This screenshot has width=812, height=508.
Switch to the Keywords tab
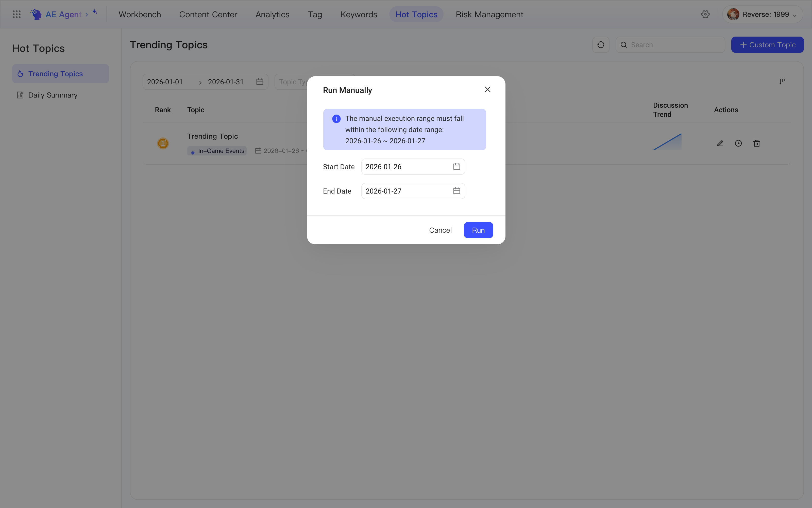(359, 14)
